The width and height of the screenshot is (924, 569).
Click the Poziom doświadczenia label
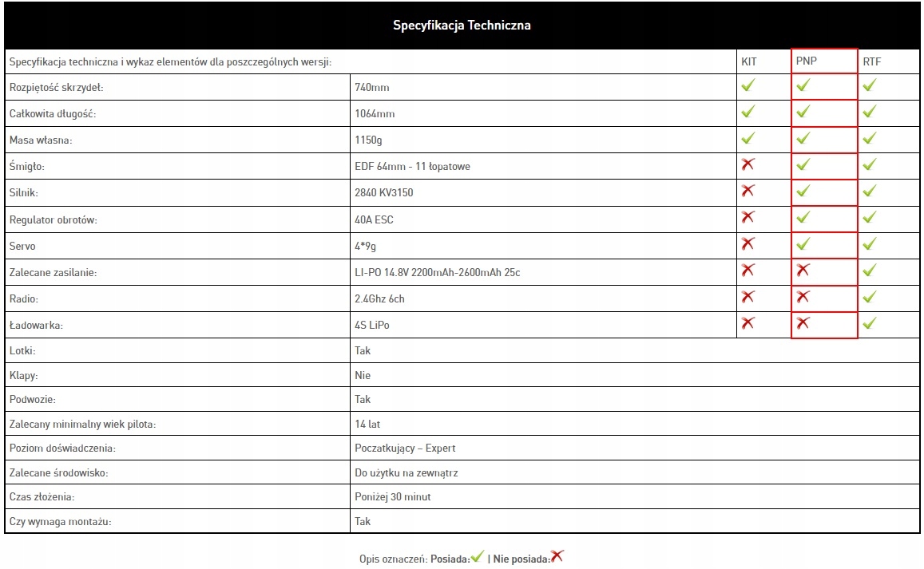point(62,448)
